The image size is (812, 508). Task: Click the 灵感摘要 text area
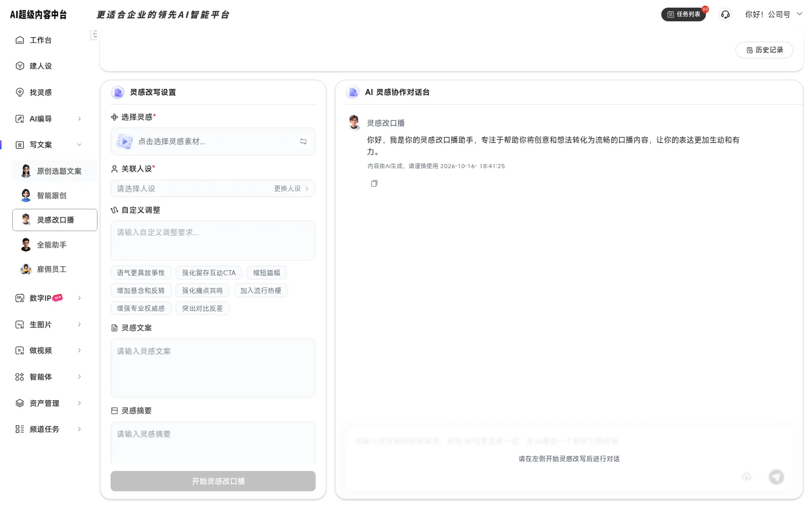point(213,442)
